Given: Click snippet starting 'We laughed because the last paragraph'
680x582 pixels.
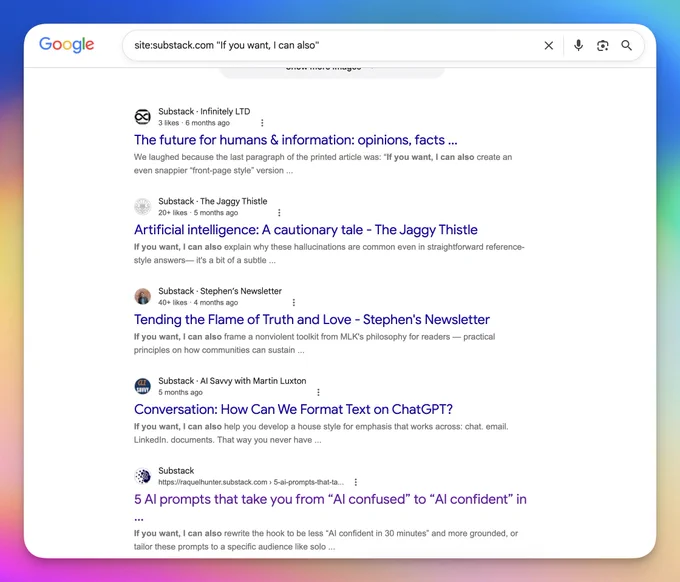Looking at the screenshot, I should (323, 163).
